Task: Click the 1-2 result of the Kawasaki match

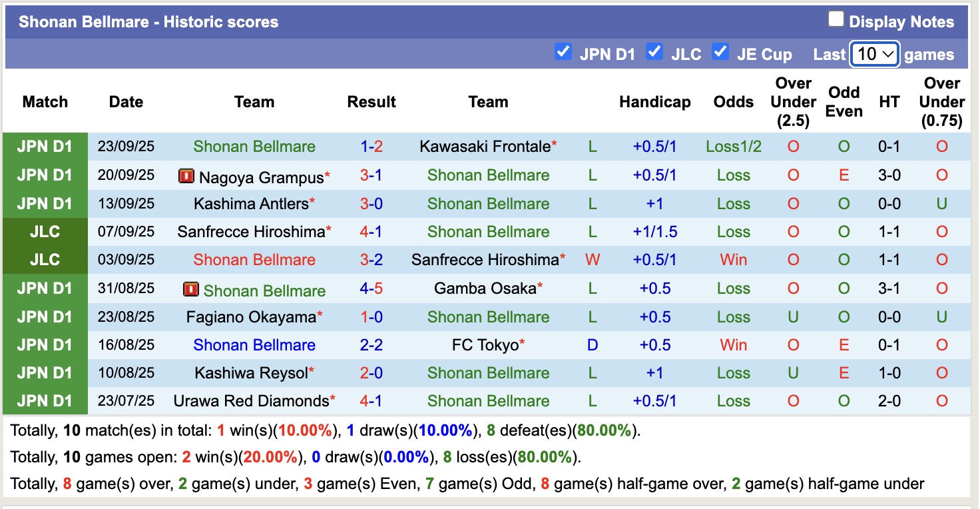Action: [371, 147]
